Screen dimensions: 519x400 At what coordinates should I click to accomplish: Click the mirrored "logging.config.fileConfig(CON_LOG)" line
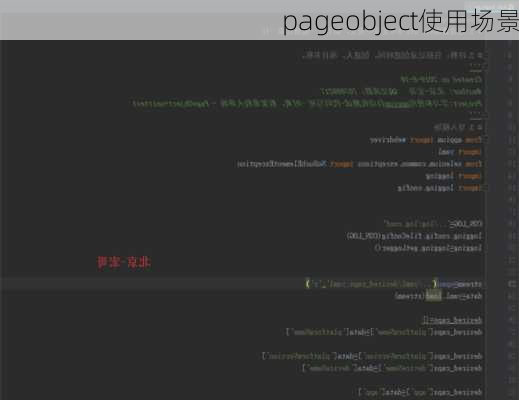pyautogui.click(x=414, y=236)
